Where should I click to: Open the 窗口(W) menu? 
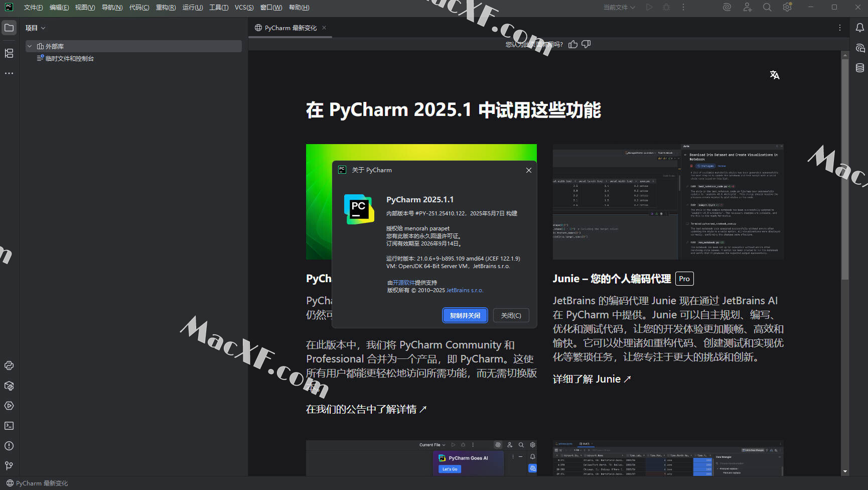(271, 7)
